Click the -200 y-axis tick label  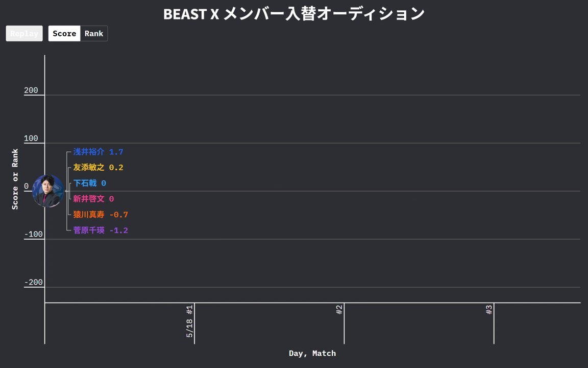pos(33,283)
